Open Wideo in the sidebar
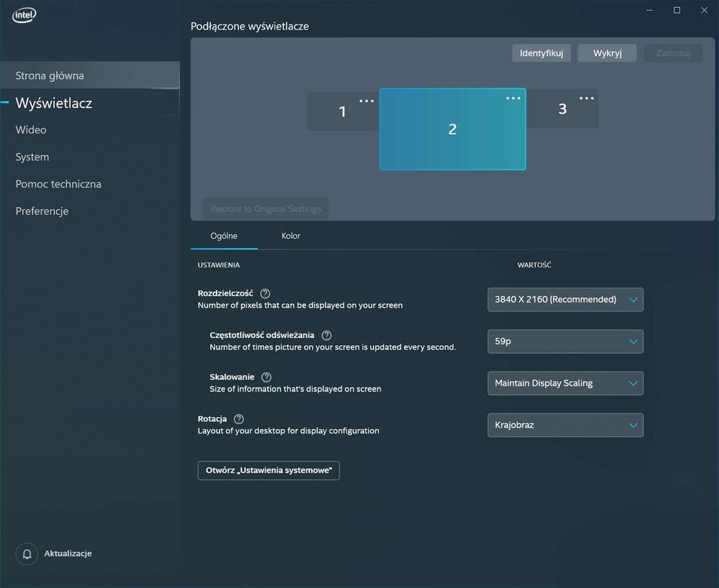 pos(31,129)
